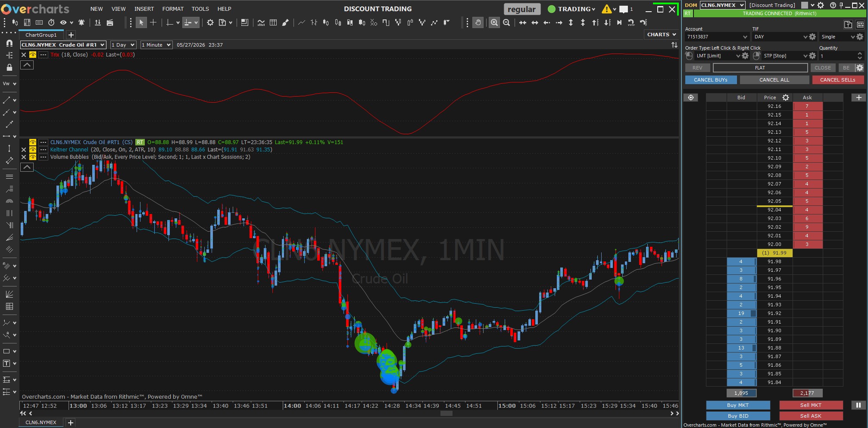Viewport: 868px width, 428px height.
Task: Remove the Trix indicator with X
Action: click(24, 55)
